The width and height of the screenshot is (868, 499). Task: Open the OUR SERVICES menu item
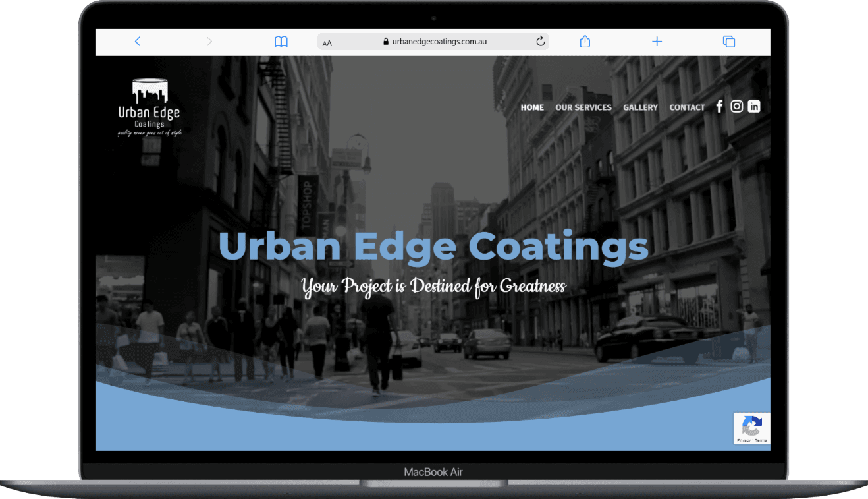point(583,107)
